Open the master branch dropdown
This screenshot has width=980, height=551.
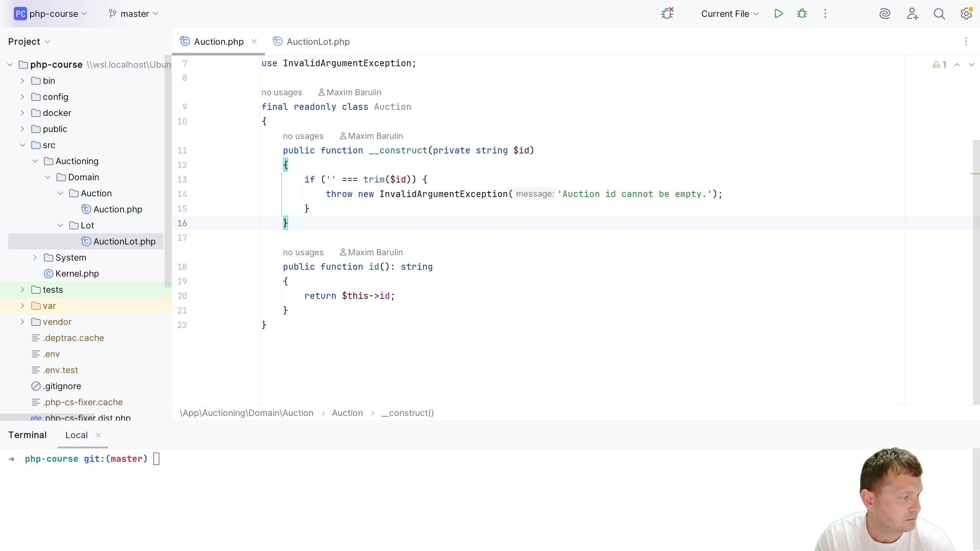(x=139, y=14)
